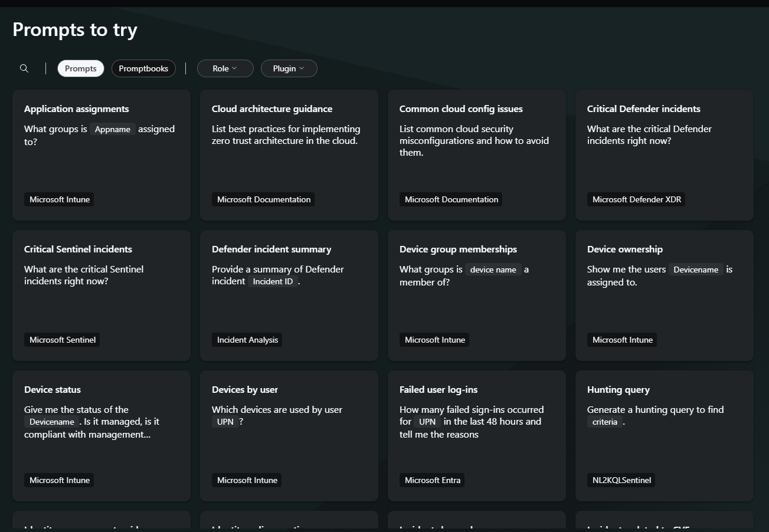Click the UPN placeholder in Devices by user
This screenshot has height=532, width=769.
click(225, 422)
